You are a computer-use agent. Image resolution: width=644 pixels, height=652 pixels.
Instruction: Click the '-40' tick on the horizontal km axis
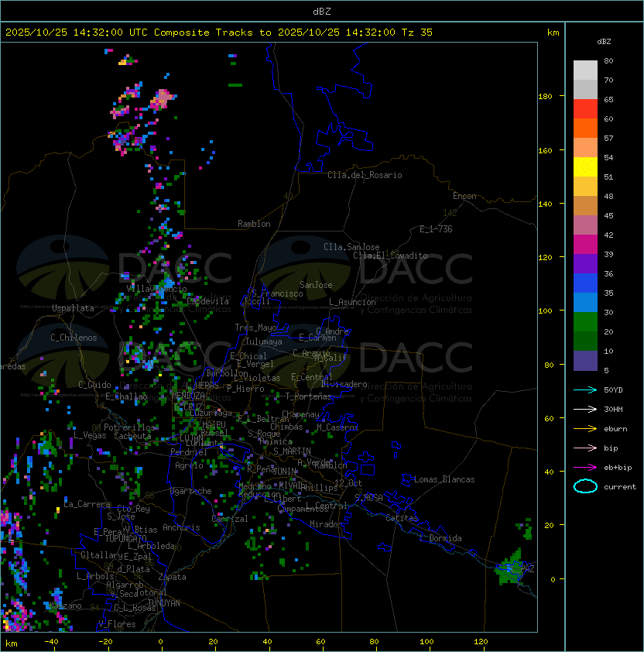pos(51,642)
